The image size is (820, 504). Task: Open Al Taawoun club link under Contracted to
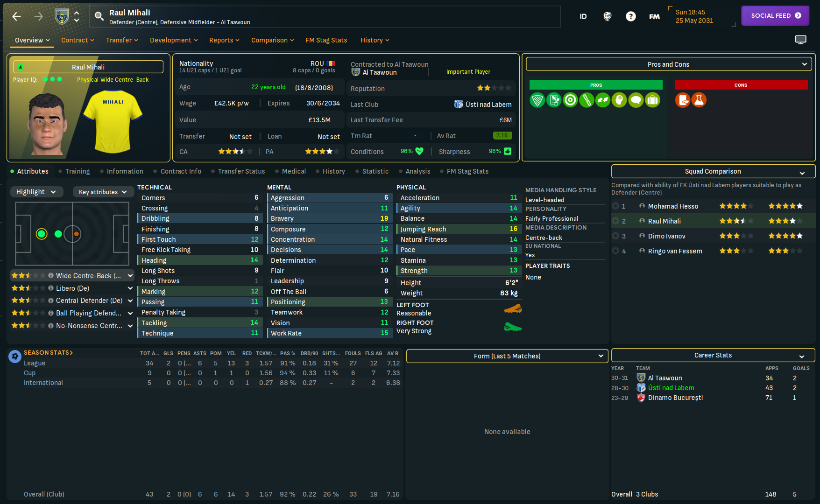(380, 72)
